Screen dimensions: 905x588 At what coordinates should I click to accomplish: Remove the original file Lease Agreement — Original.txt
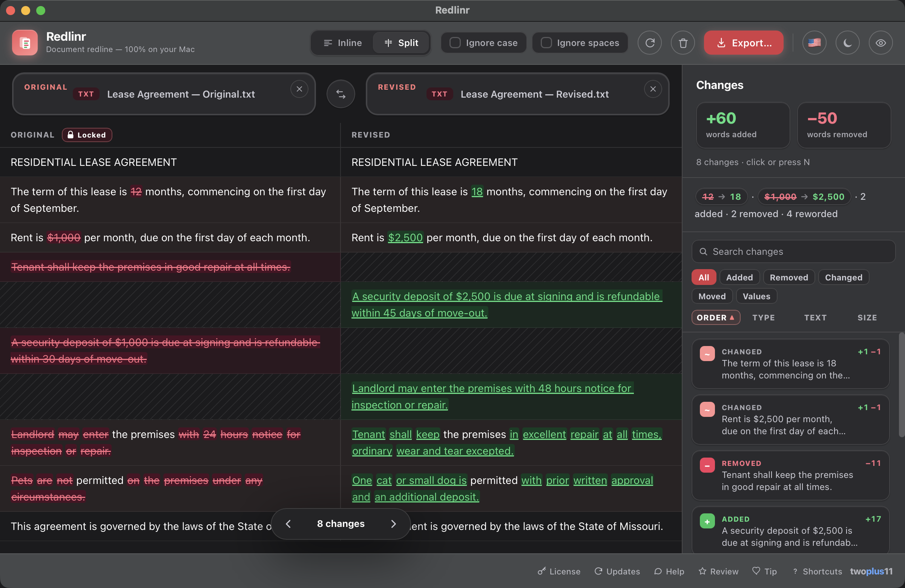coord(299,89)
